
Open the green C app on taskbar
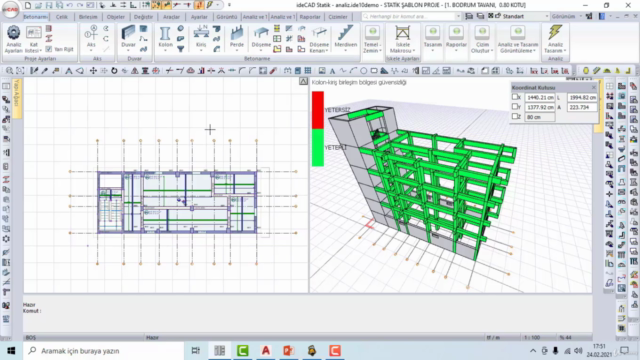point(242,351)
